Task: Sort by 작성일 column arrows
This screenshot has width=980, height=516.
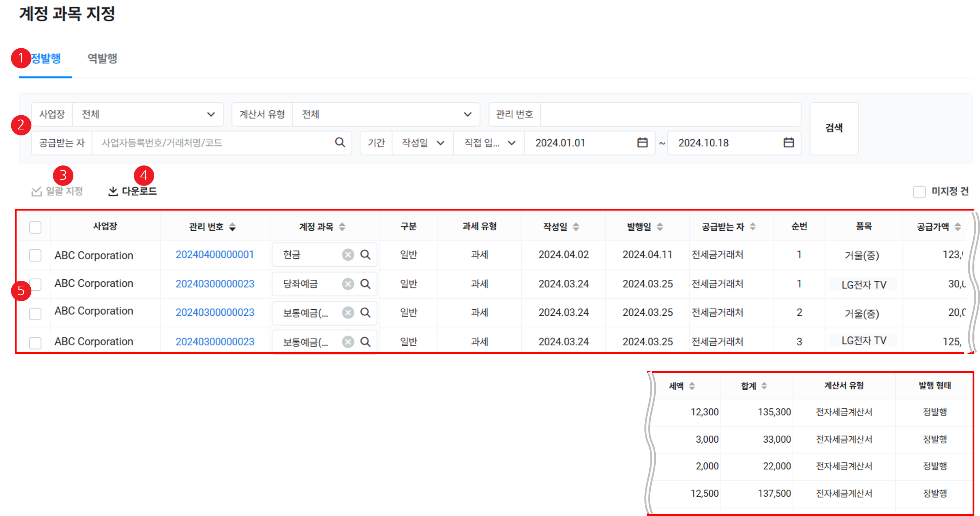Action: pos(576,227)
